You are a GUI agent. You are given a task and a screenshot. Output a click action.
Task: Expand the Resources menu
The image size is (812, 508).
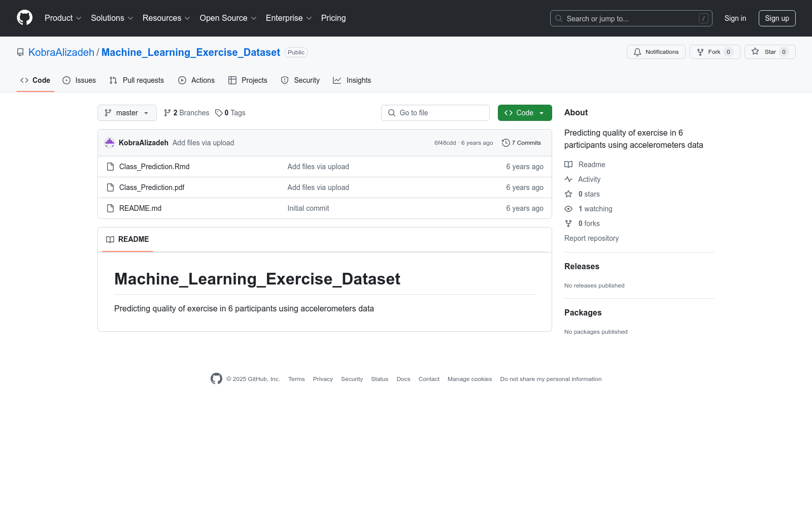pyautogui.click(x=166, y=18)
